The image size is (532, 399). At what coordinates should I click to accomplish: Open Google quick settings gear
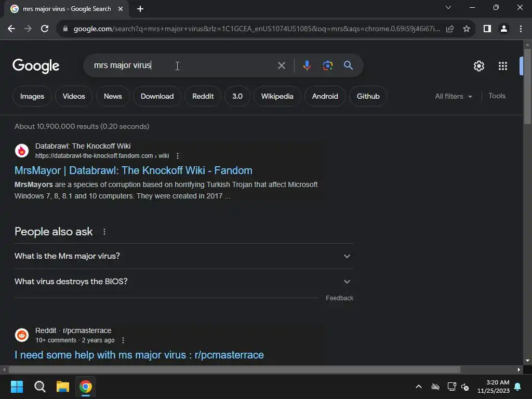coord(478,66)
